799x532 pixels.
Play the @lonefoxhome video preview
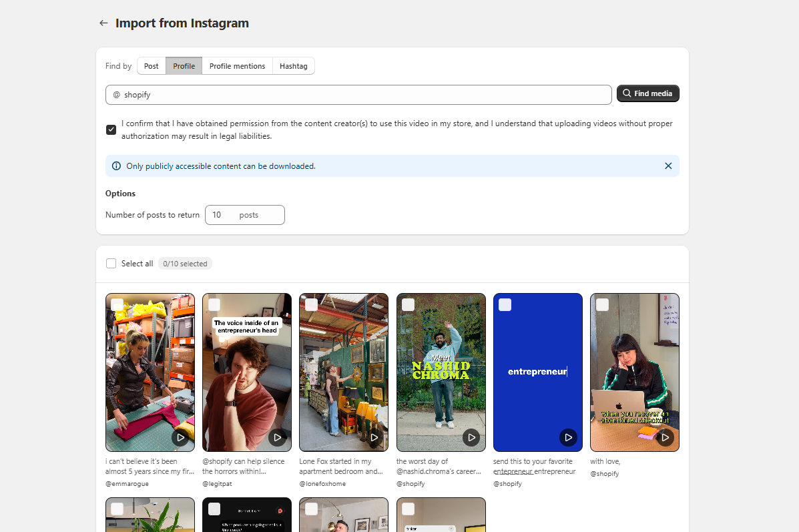(x=374, y=437)
